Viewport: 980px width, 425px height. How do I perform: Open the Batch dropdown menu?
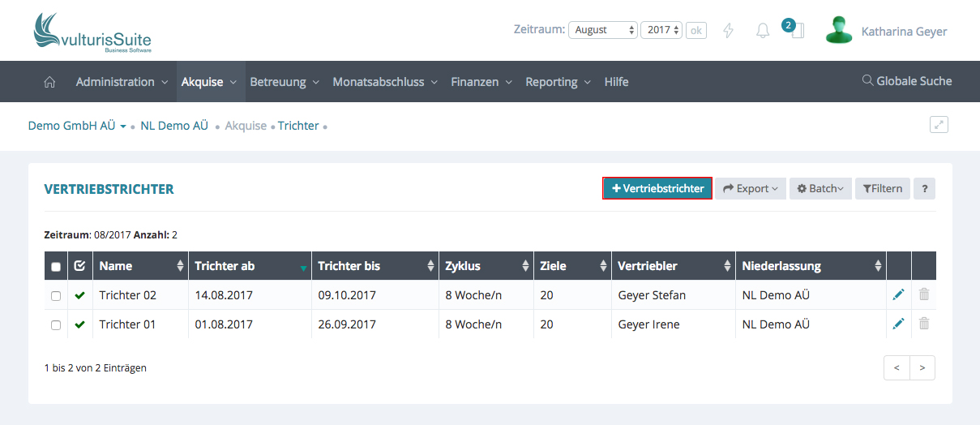pyautogui.click(x=820, y=188)
